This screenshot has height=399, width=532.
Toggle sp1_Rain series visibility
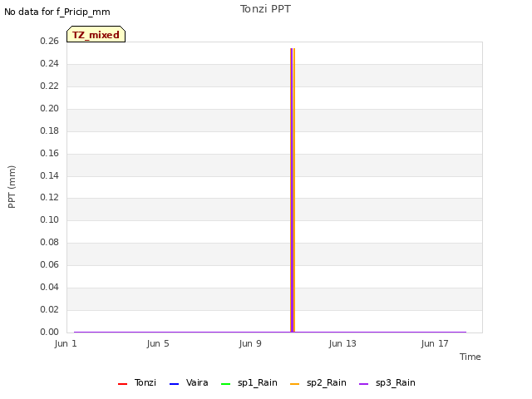click(249, 382)
